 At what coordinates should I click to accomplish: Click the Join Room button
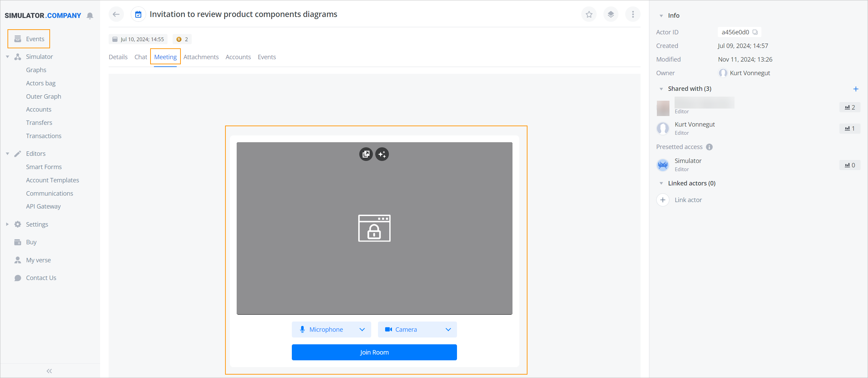374,352
